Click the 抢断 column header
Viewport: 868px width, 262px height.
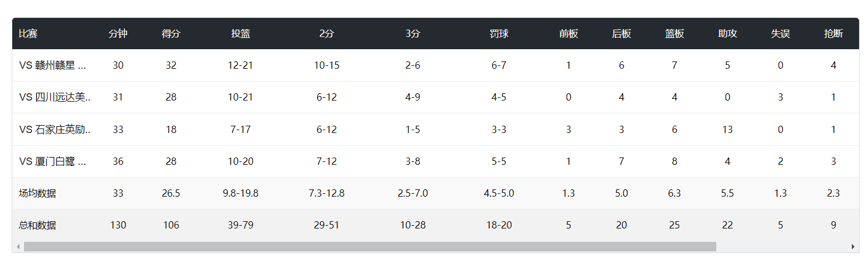[833, 34]
